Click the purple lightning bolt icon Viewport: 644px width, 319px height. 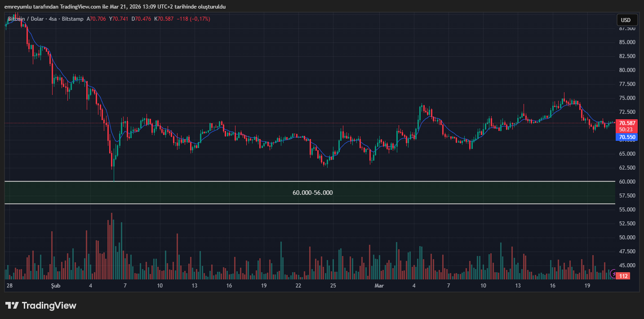point(615,273)
